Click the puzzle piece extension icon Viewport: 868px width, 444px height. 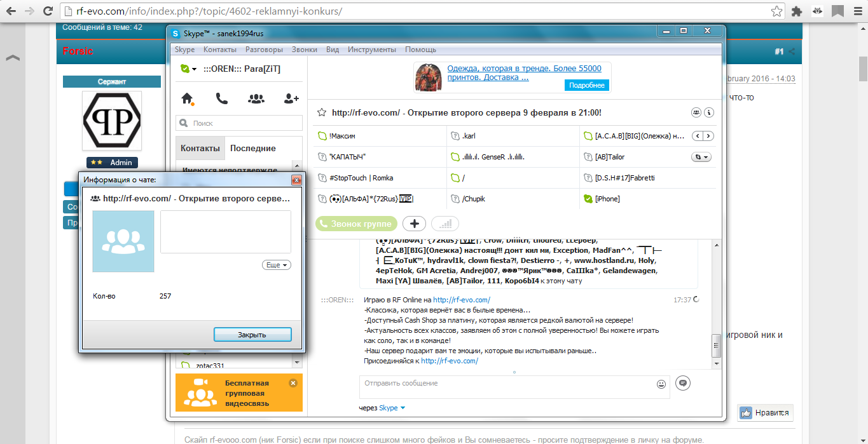coord(797,11)
